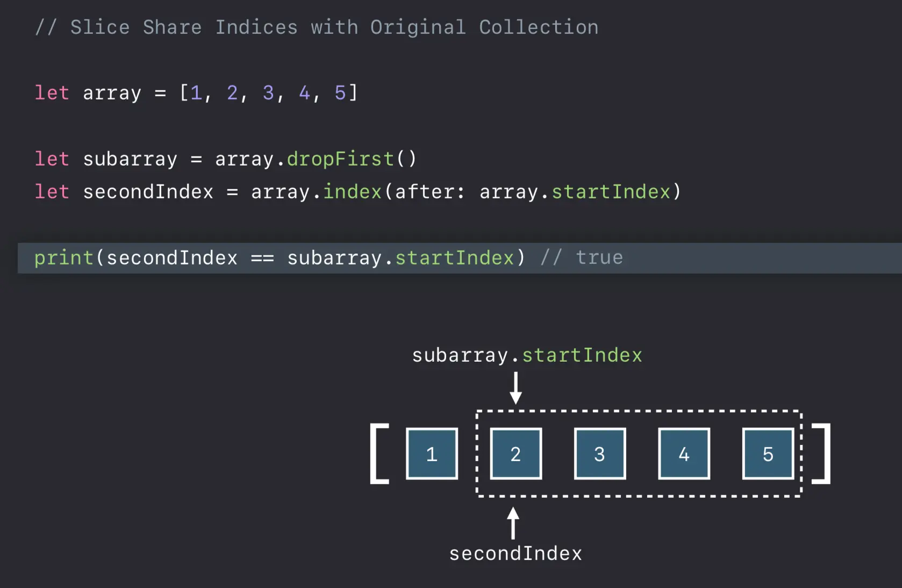Click the down arrow under subarray.startIndex label

516,388
